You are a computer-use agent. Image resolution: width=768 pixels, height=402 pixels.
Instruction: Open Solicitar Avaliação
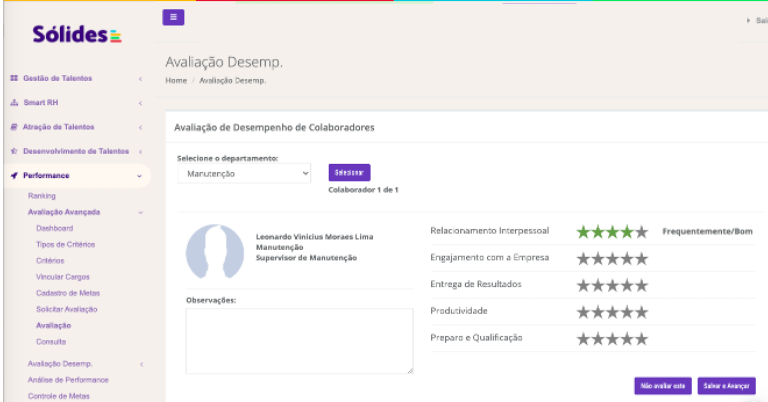(x=67, y=309)
